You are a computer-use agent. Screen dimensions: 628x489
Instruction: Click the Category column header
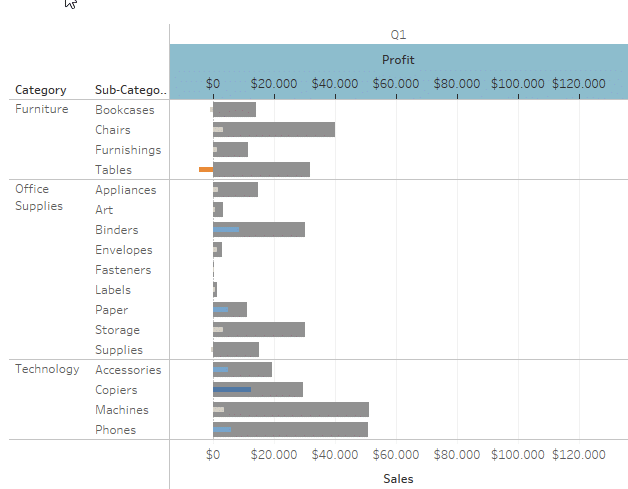point(40,90)
